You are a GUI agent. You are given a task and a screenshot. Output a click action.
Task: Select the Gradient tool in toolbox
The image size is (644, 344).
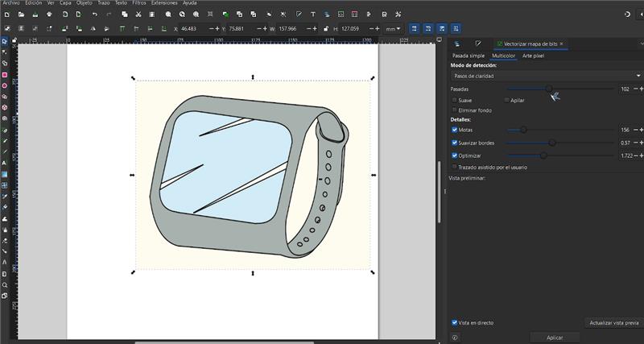tap(5, 174)
